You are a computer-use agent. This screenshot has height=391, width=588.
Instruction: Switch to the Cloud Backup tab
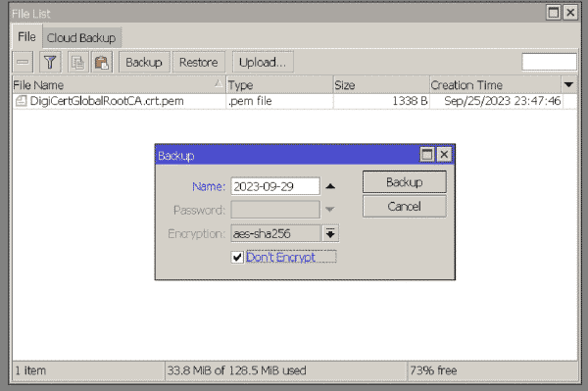81,38
